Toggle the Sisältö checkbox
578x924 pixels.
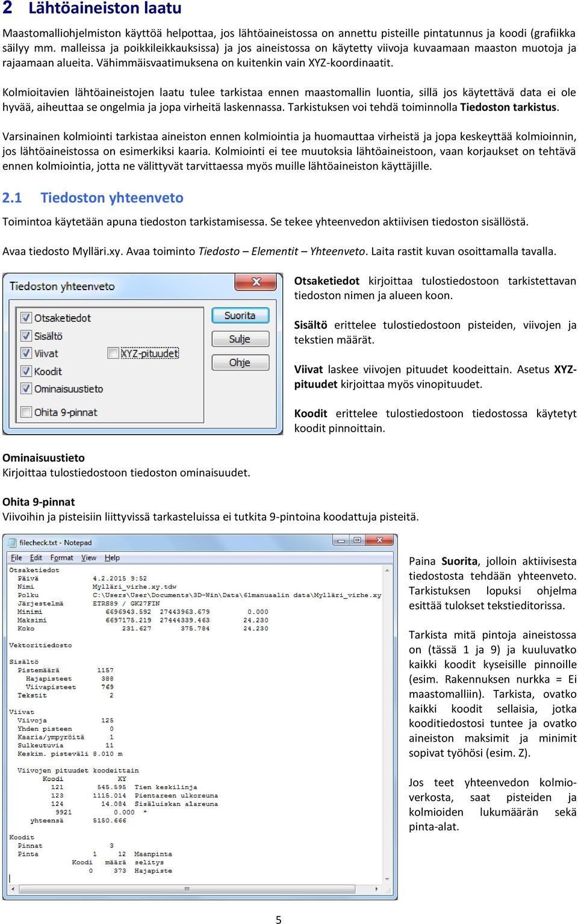[26, 335]
